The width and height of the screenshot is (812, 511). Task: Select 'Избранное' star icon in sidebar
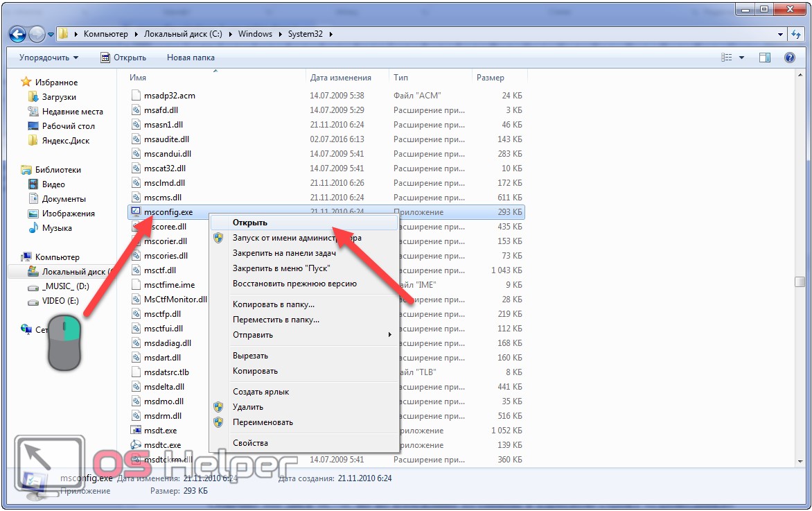click(26, 82)
